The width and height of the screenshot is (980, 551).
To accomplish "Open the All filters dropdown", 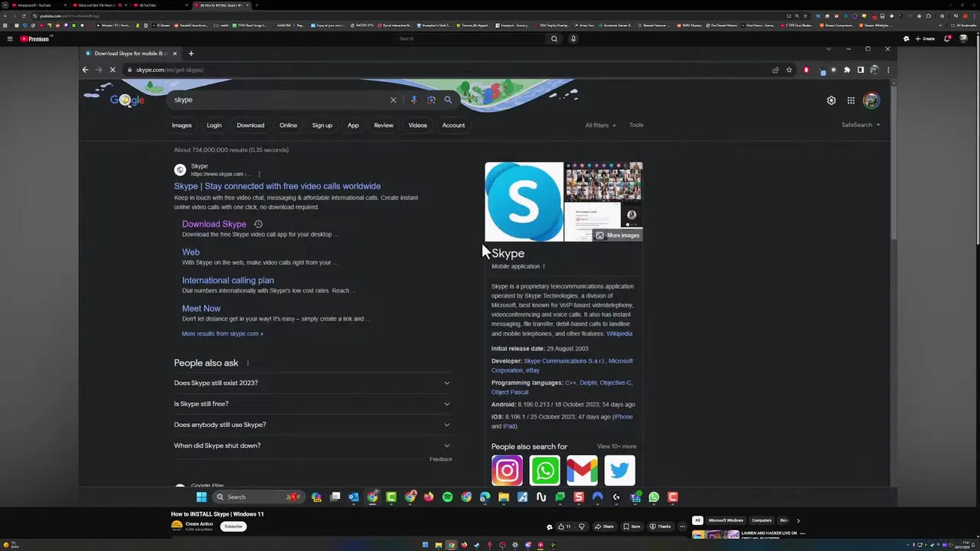I will 600,125.
